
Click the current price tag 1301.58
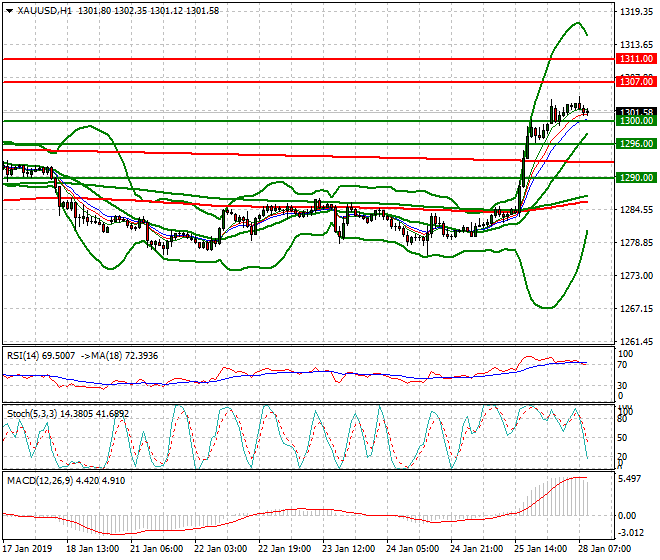point(636,112)
